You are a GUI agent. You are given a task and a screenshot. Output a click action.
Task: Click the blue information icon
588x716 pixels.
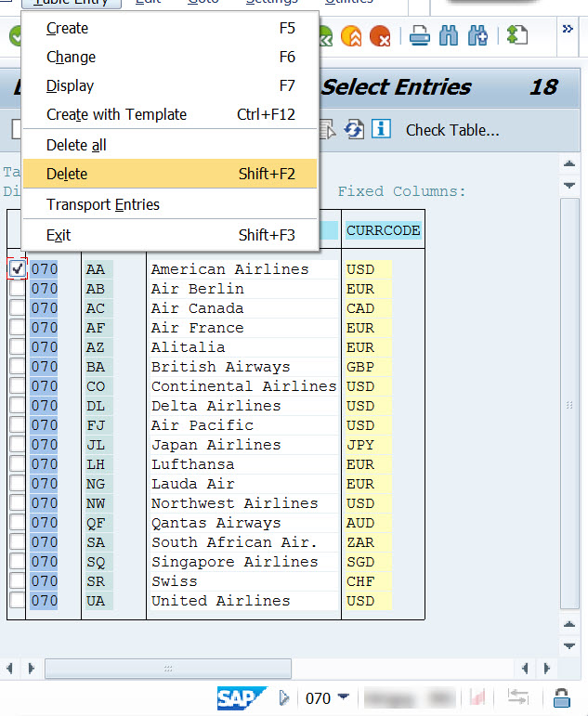pyautogui.click(x=381, y=129)
